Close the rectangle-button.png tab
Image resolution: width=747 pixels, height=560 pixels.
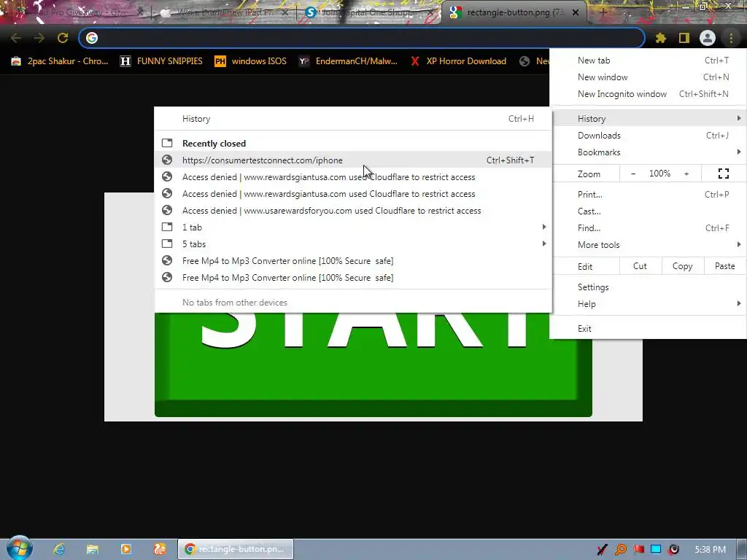tap(576, 12)
